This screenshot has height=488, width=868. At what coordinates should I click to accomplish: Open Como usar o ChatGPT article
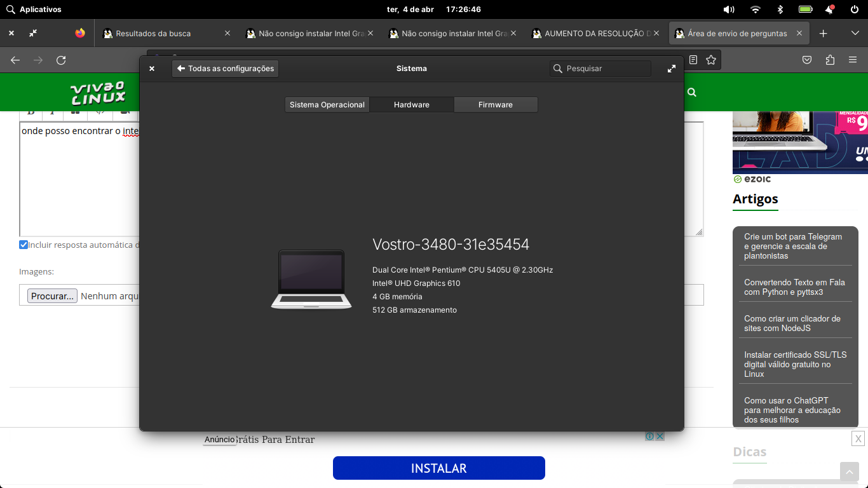pyautogui.click(x=792, y=410)
